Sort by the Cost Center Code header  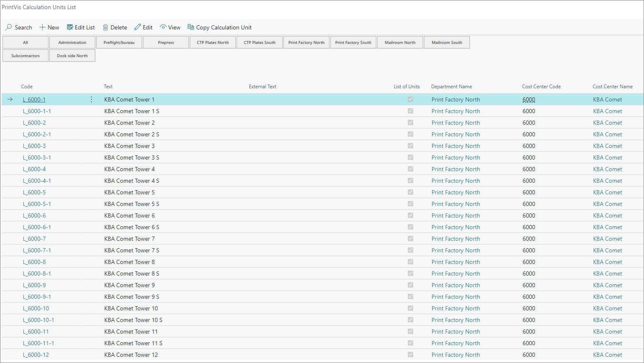(541, 87)
